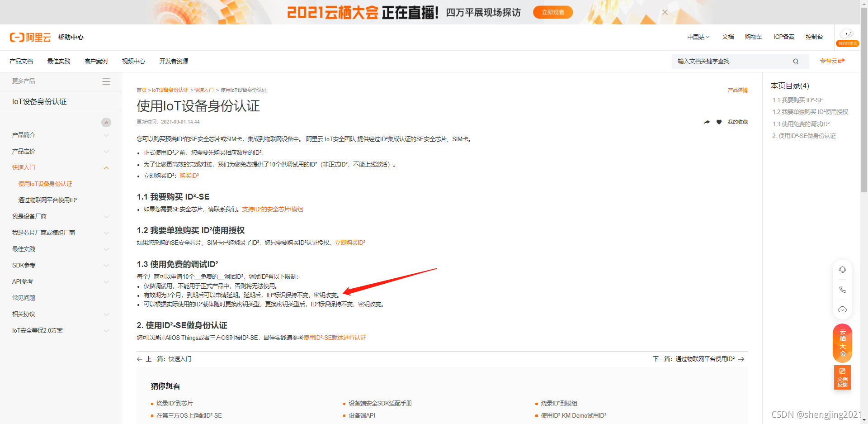The height and width of the screenshot is (424, 868).
Task: Select 使用IoT设备身份认证 in sidebar
Action: 45,184
